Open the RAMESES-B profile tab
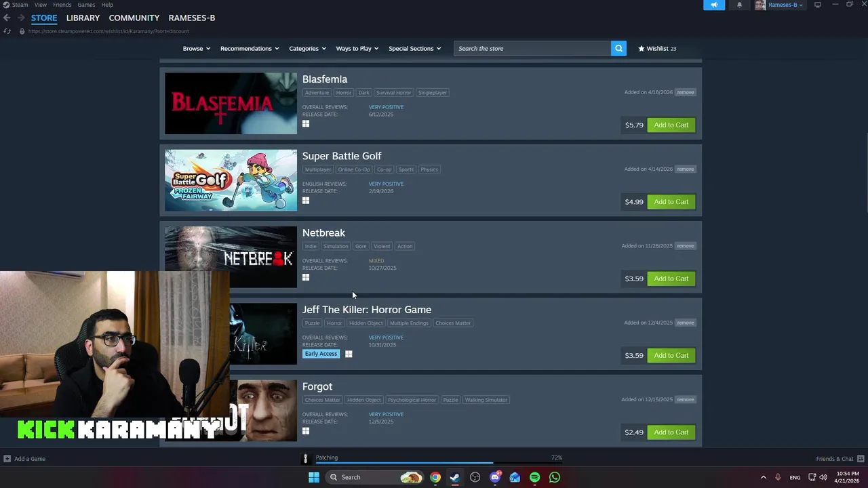The width and height of the screenshot is (868, 488). pyautogui.click(x=192, y=18)
